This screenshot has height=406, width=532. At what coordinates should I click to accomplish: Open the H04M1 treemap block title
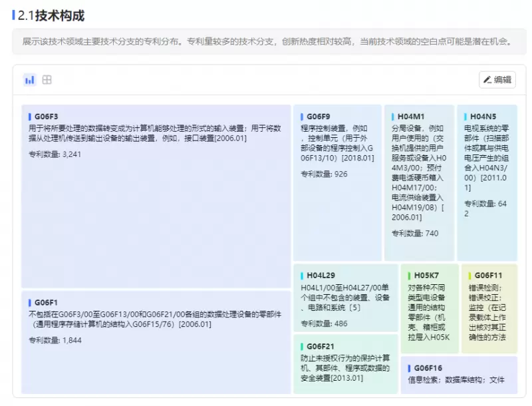411,116
